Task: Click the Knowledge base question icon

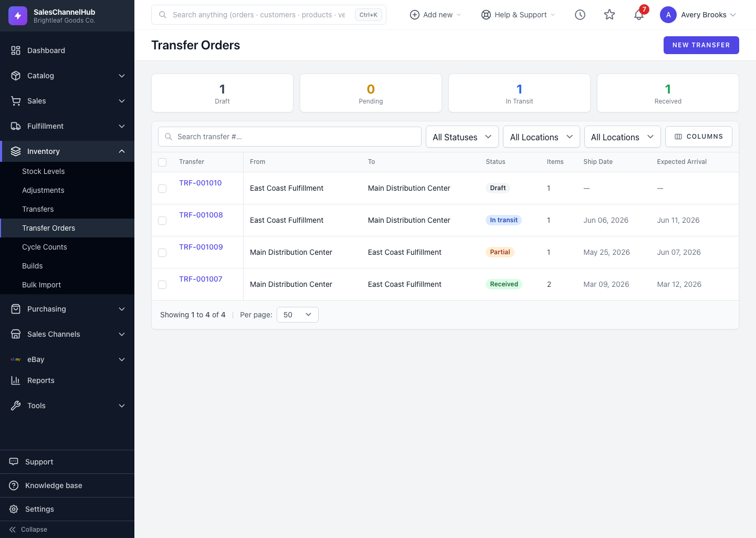Action: pyautogui.click(x=14, y=485)
